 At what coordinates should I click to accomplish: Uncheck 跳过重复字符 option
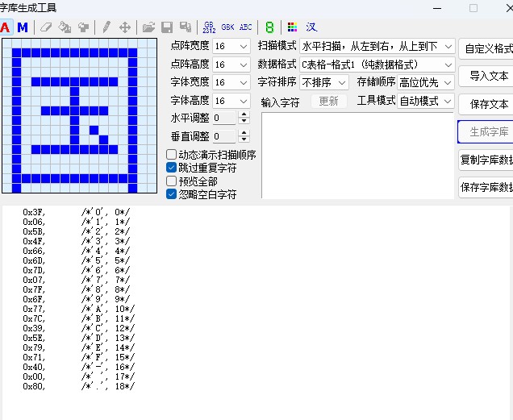172,168
